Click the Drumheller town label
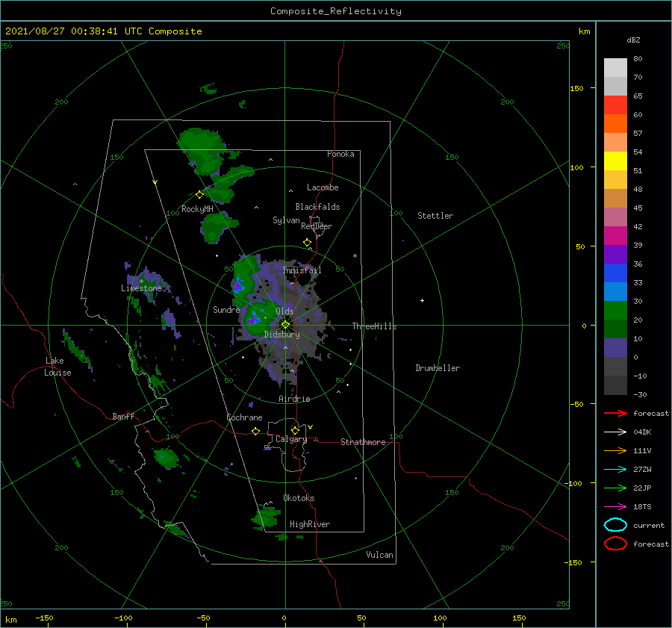The height and width of the screenshot is (628, 672). [438, 368]
